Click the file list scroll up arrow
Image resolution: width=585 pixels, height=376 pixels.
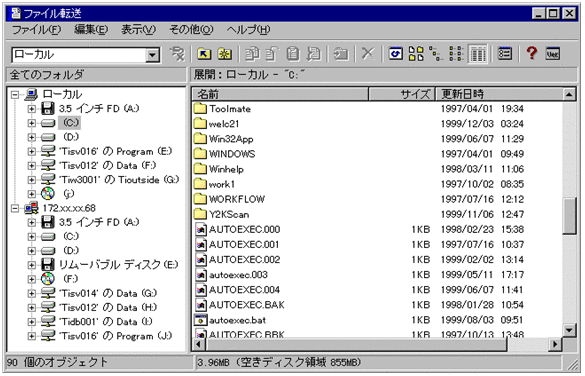point(569,94)
